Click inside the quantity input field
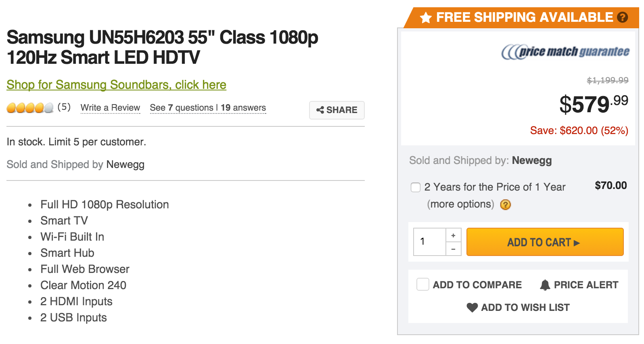 [429, 241]
